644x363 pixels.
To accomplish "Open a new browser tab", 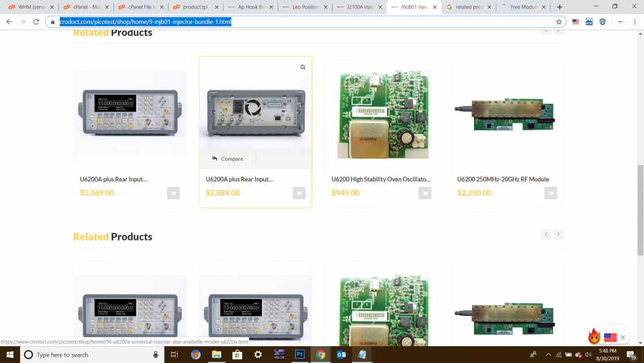I will 560,7.
